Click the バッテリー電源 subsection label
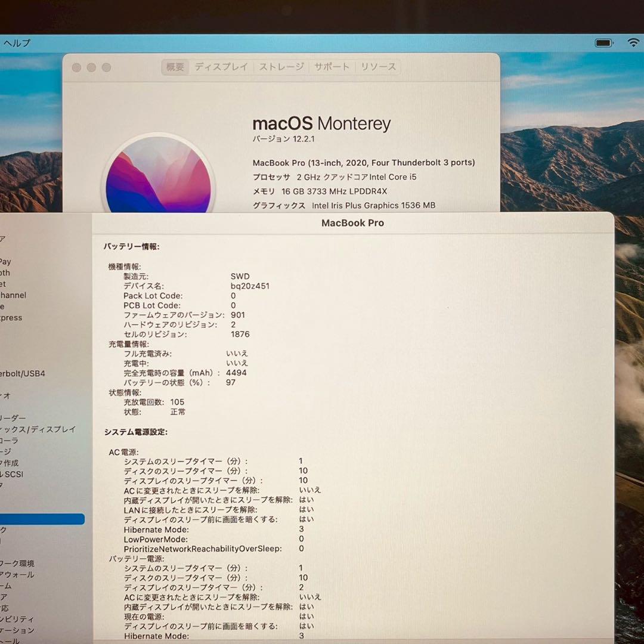The image size is (644, 644). (137, 559)
